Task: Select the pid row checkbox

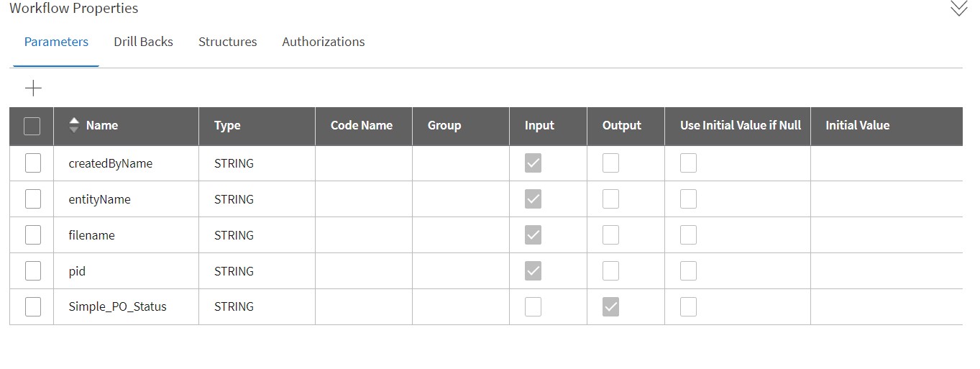Action: click(33, 271)
